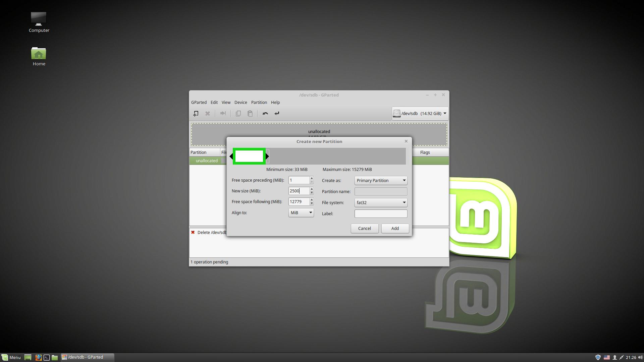Focus the Free space preceding field

click(x=299, y=180)
